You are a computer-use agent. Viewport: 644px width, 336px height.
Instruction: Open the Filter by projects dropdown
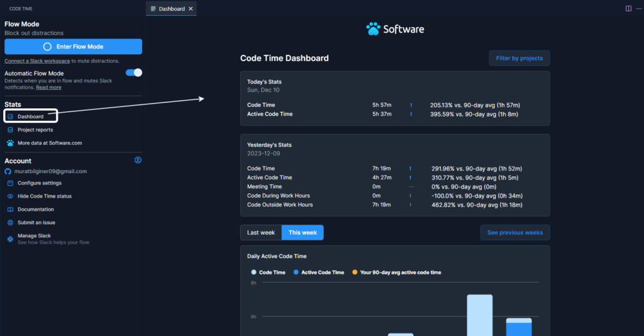click(519, 59)
